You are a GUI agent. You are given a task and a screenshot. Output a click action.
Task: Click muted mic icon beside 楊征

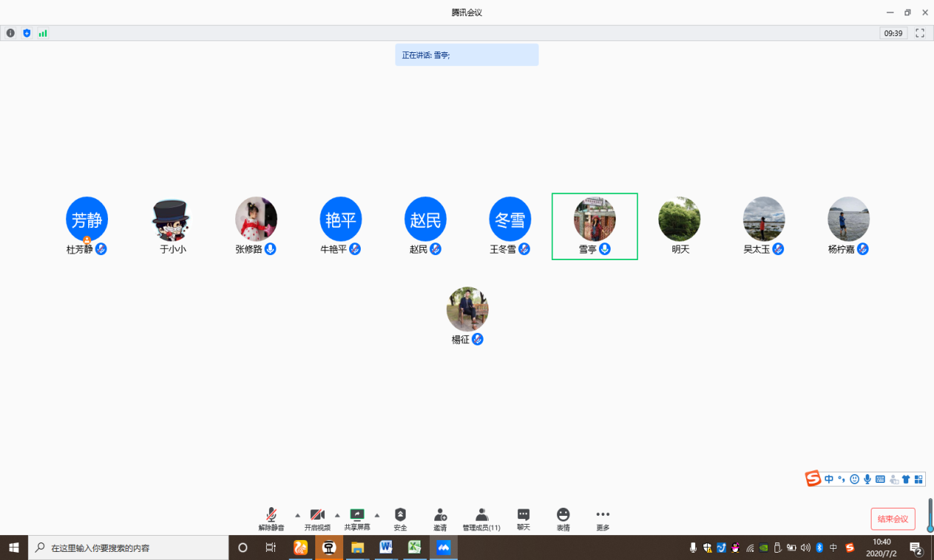[x=478, y=340]
